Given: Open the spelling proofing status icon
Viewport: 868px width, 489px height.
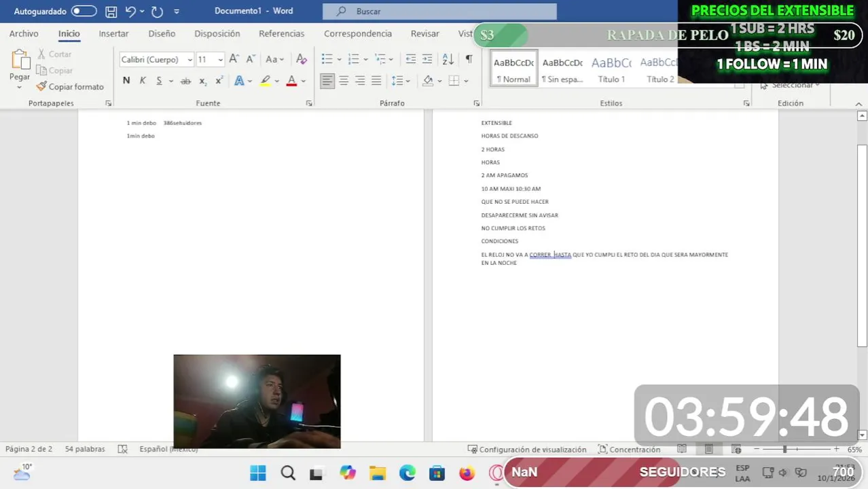Looking at the screenshot, I should click(123, 449).
